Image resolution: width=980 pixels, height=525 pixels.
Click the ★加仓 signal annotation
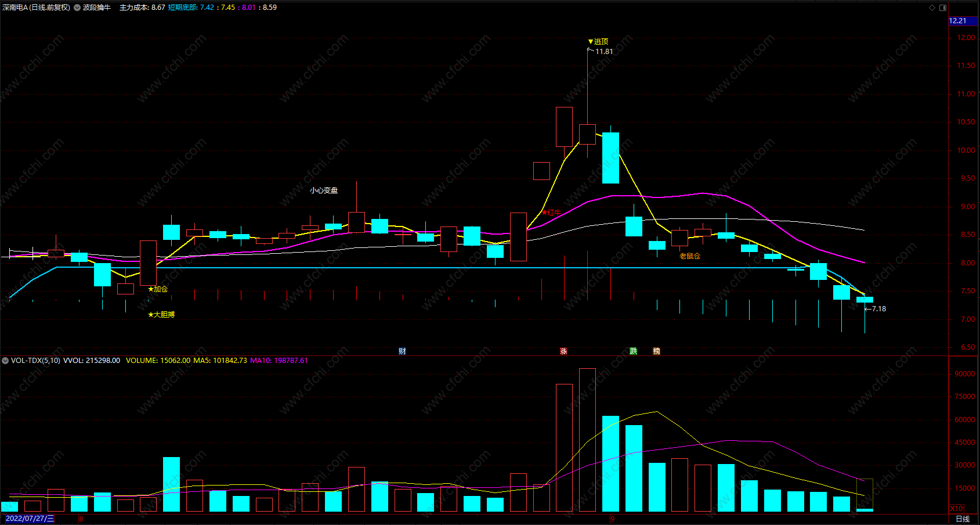click(x=158, y=289)
